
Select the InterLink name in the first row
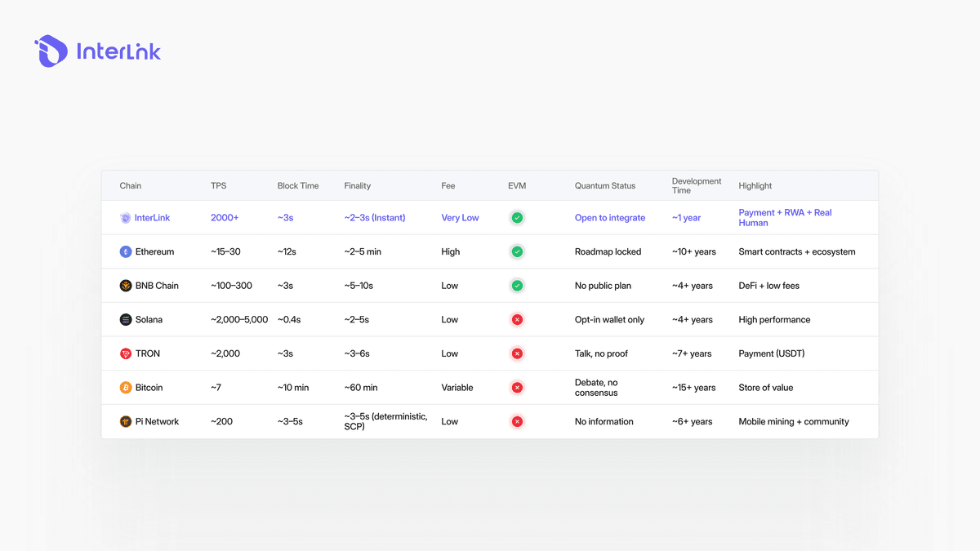pos(153,218)
